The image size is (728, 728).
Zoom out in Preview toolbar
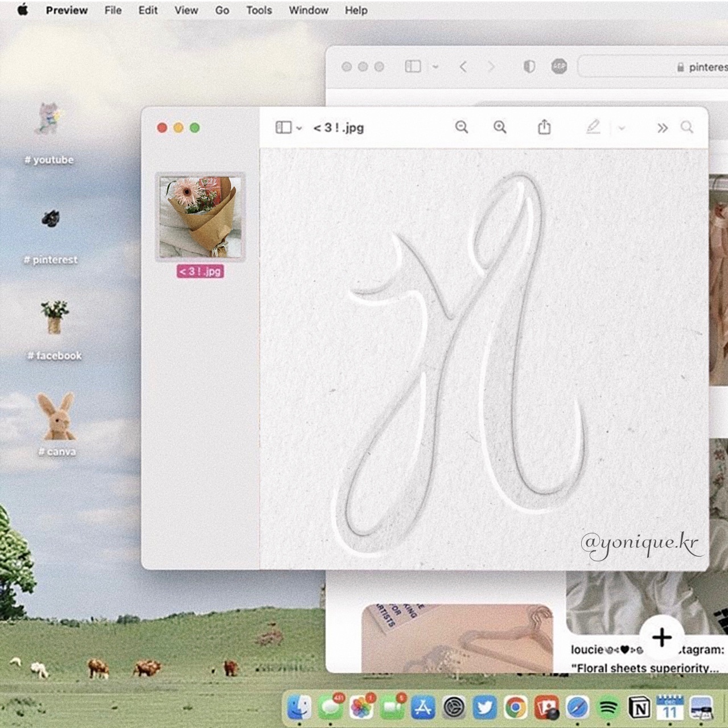point(462,127)
